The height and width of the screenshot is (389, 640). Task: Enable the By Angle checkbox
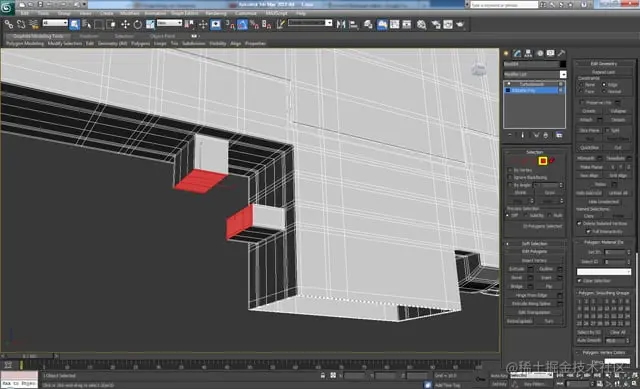(510, 185)
